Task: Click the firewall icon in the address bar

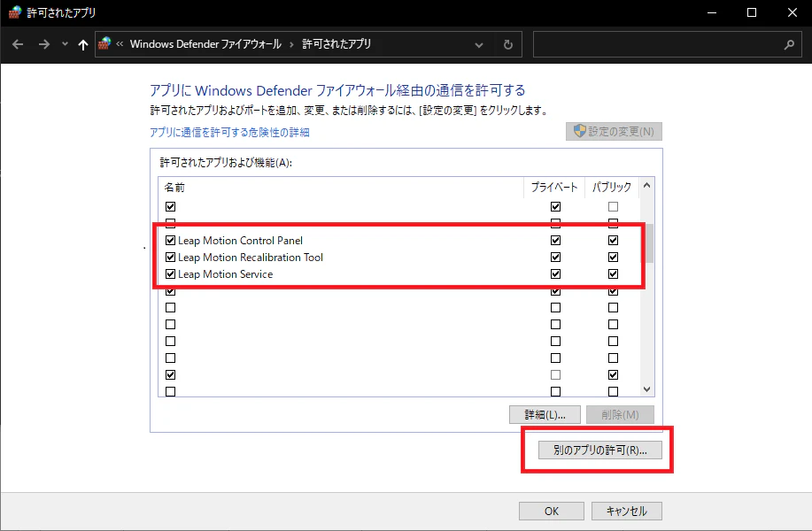Action: pyautogui.click(x=104, y=43)
